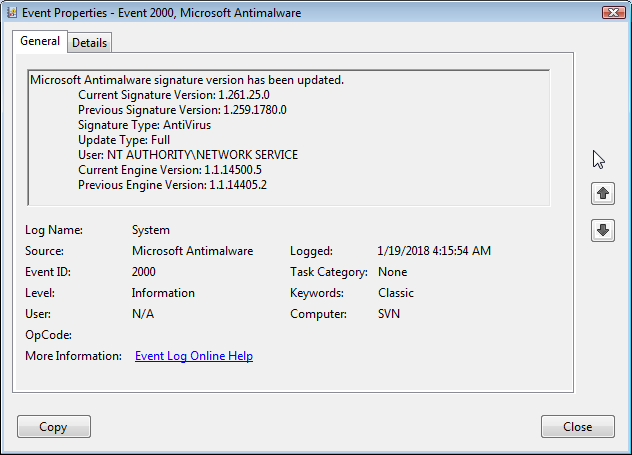Image resolution: width=632 pixels, height=455 pixels.
Task: Click the Event ID value 2000
Action: pyautogui.click(x=144, y=272)
